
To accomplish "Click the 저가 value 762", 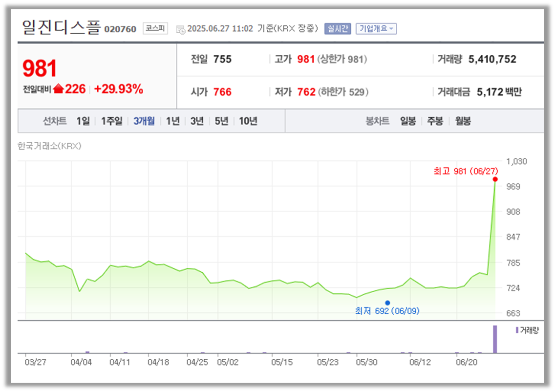I will pos(306,92).
